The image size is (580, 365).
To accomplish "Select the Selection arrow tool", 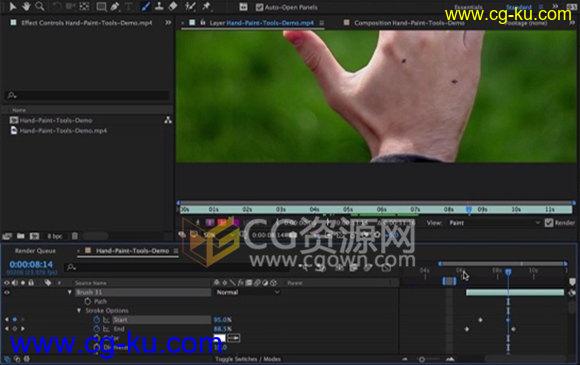I will [x=12, y=6].
